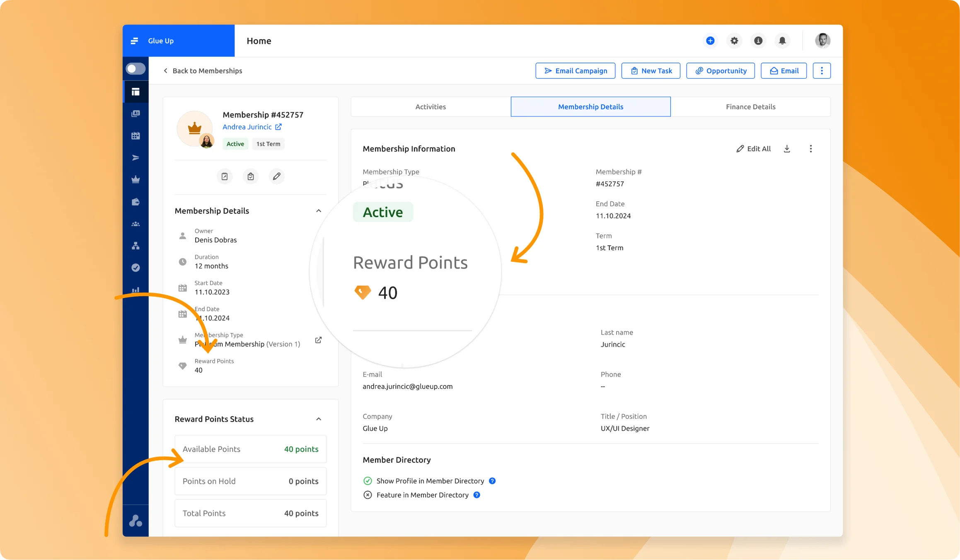
Task: Click the settings gear icon in top bar
Action: pos(734,41)
